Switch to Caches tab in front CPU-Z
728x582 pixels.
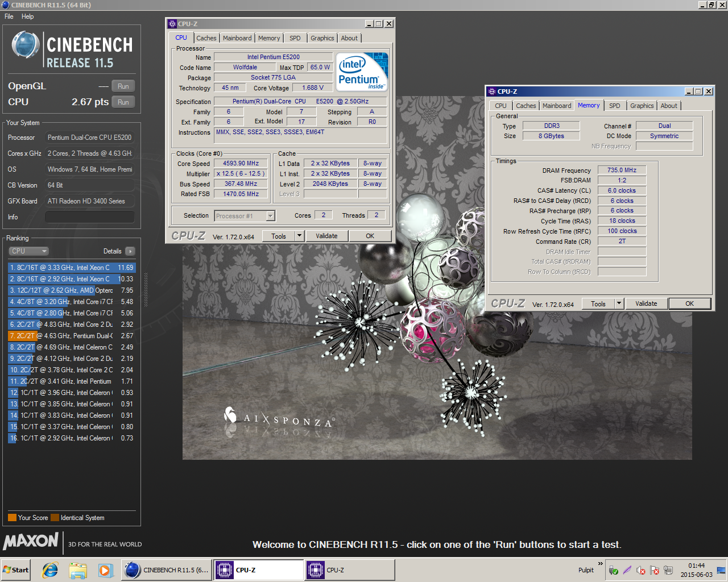(206, 38)
